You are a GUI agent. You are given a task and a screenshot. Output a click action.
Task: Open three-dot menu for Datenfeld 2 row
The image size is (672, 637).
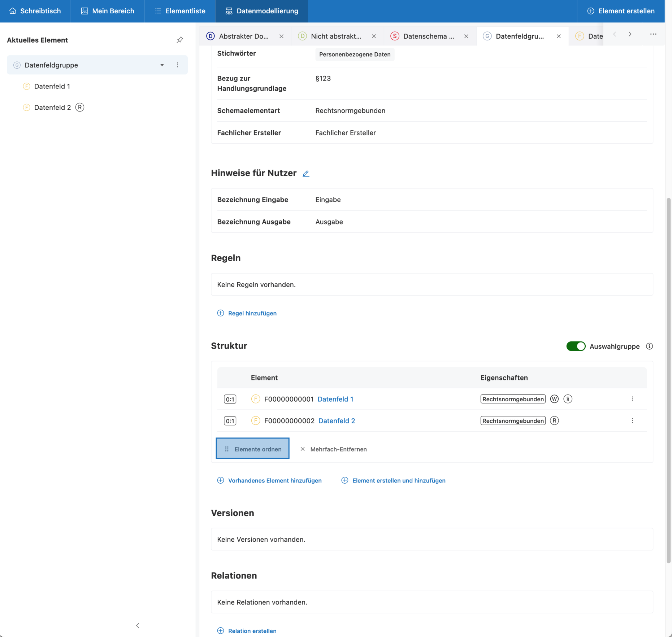point(632,421)
